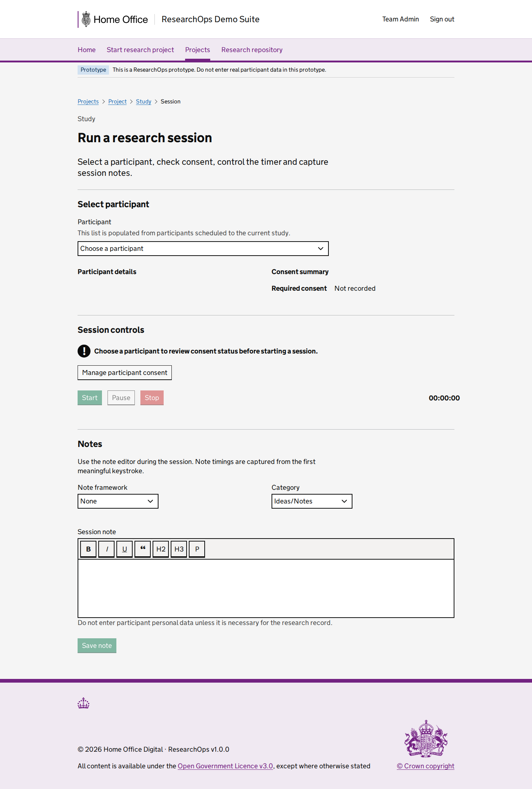Image resolution: width=532 pixels, height=789 pixels.
Task: Set H2 heading style in note editor
Action: coord(161,549)
